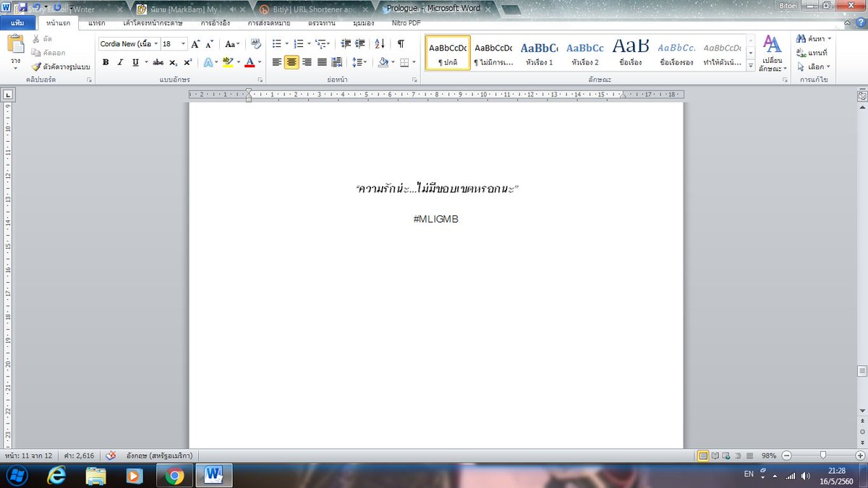Grow the font size
The height and width of the screenshot is (488, 868).
tap(195, 44)
